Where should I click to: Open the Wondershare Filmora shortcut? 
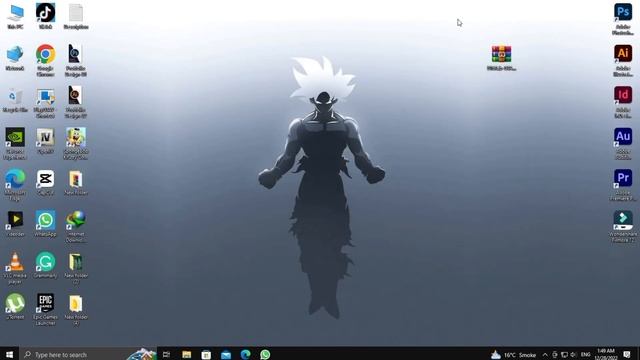pyautogui.click(x=623, y=227)
